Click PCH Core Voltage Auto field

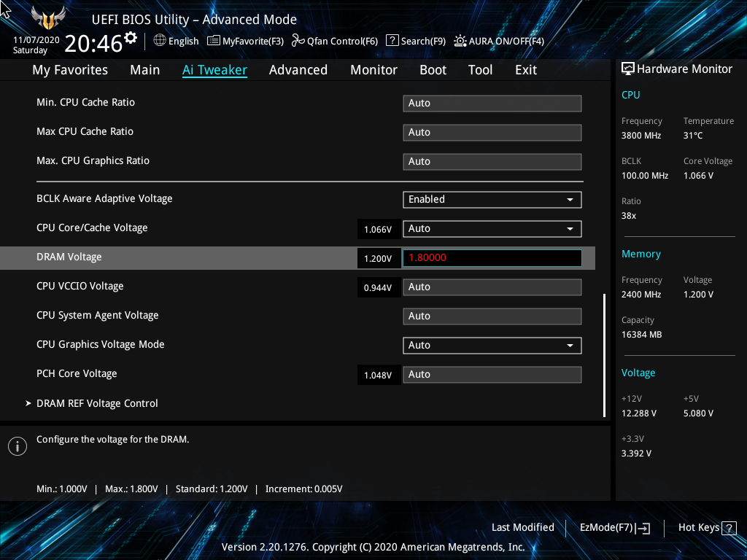pos(492,374)
